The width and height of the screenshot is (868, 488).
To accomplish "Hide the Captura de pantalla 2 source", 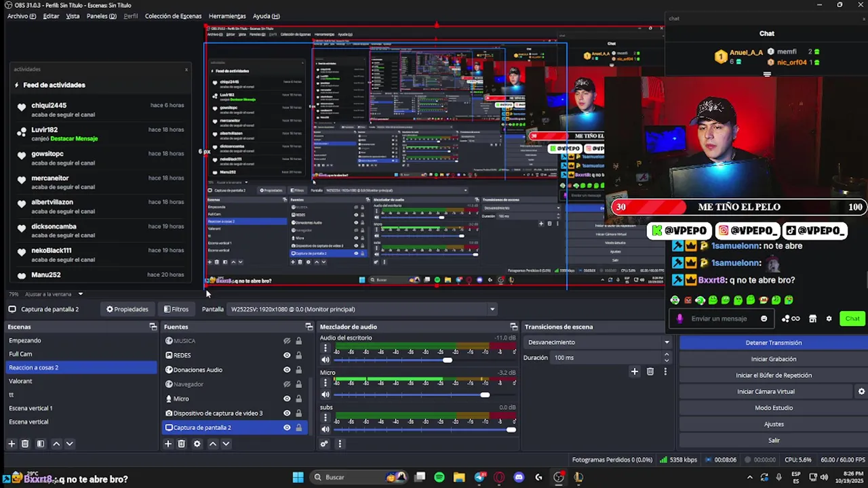I will (x=287, y=428).
